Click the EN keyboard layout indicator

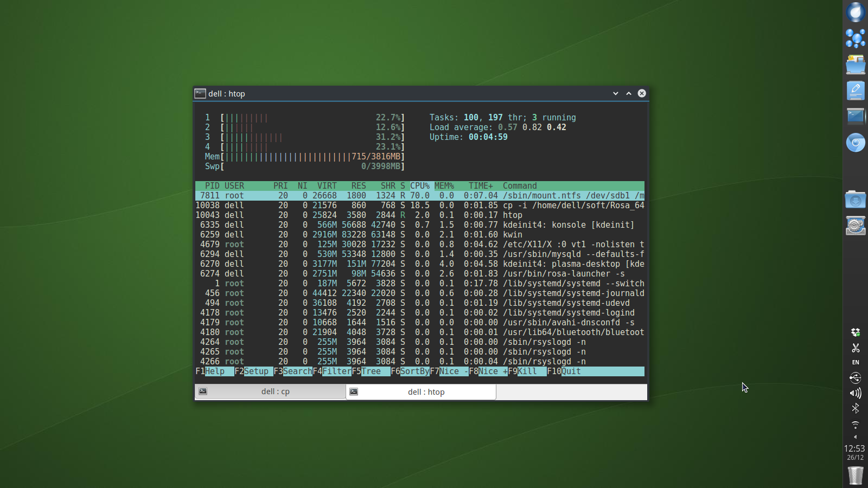[856, 362]
